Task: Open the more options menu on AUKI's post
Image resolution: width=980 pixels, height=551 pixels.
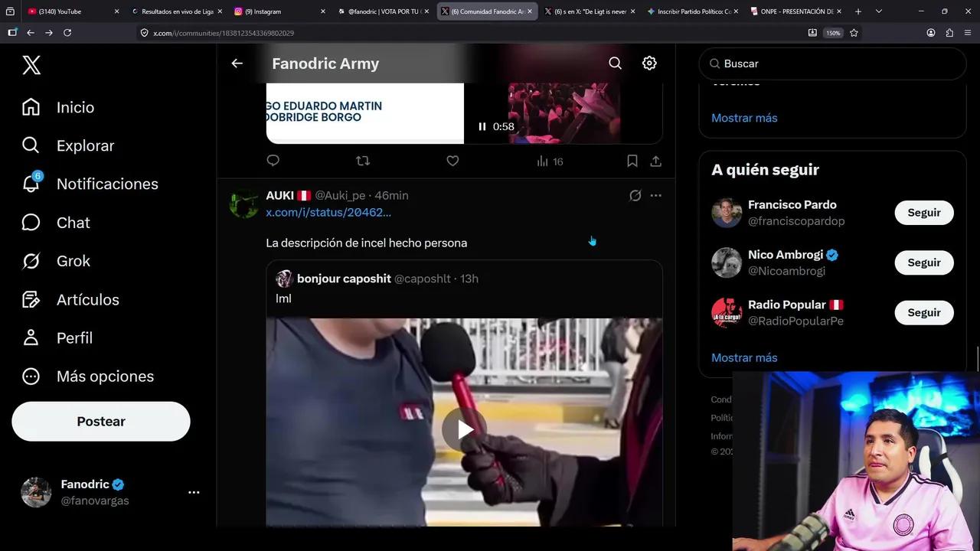Action: pos(655,195)
